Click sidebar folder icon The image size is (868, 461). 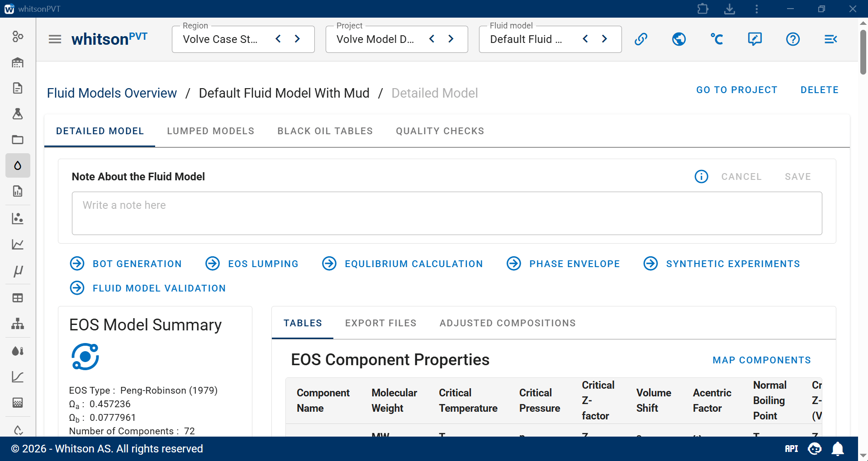[x=18, y=140]
